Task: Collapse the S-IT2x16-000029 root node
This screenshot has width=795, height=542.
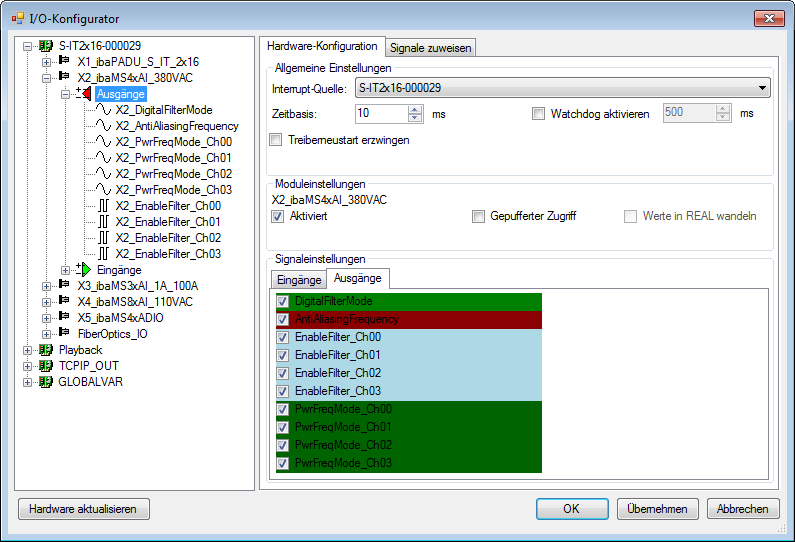Action: tap(27, 46)
